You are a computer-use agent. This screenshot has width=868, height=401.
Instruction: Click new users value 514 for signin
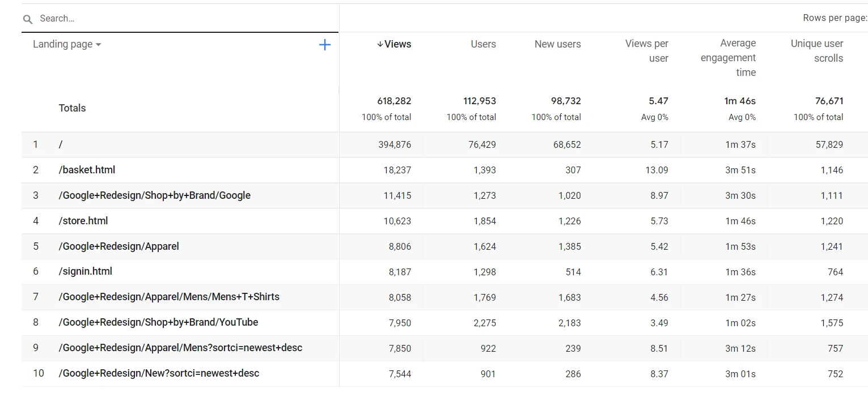[x=573, y=272]
